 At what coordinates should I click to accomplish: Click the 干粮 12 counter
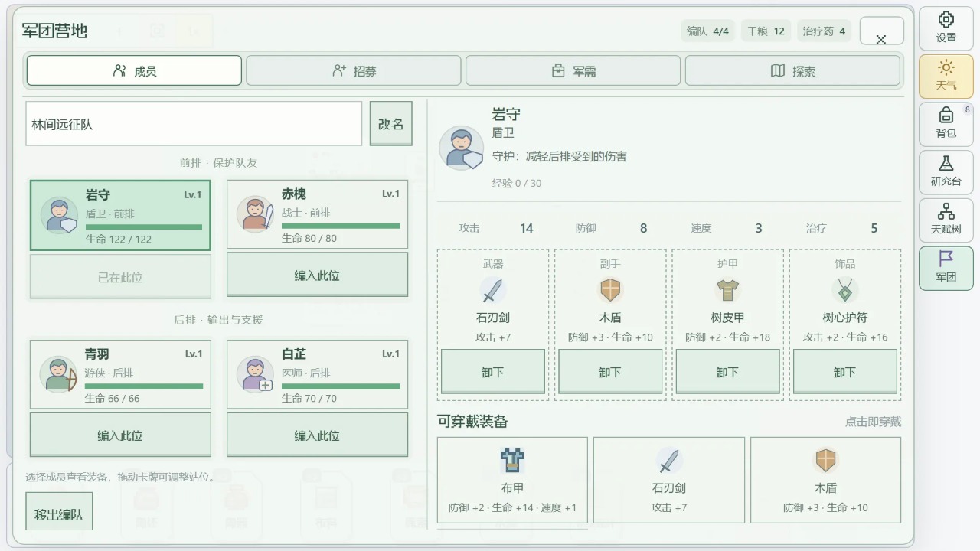pyautogui.click(x=766, y=31)
